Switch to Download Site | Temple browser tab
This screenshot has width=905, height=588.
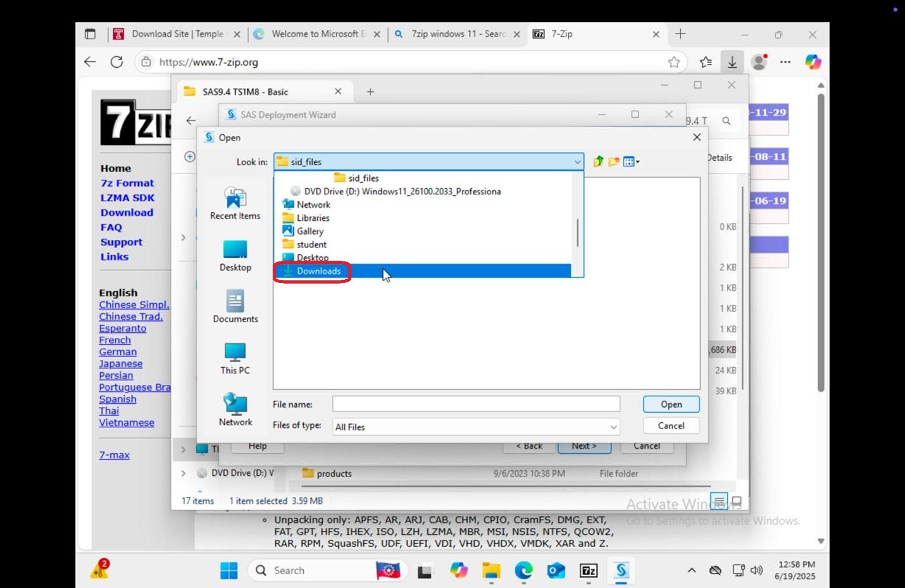click(177, 34)
